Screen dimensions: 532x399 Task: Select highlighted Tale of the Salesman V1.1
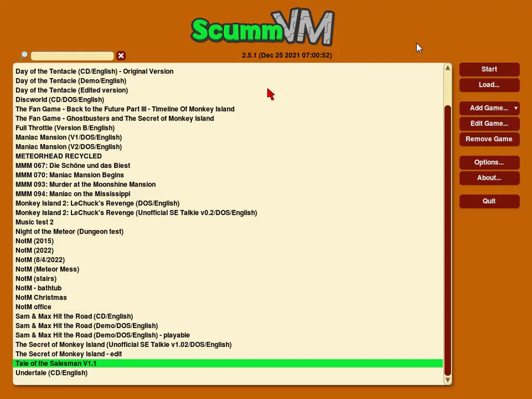coord(228,364)
